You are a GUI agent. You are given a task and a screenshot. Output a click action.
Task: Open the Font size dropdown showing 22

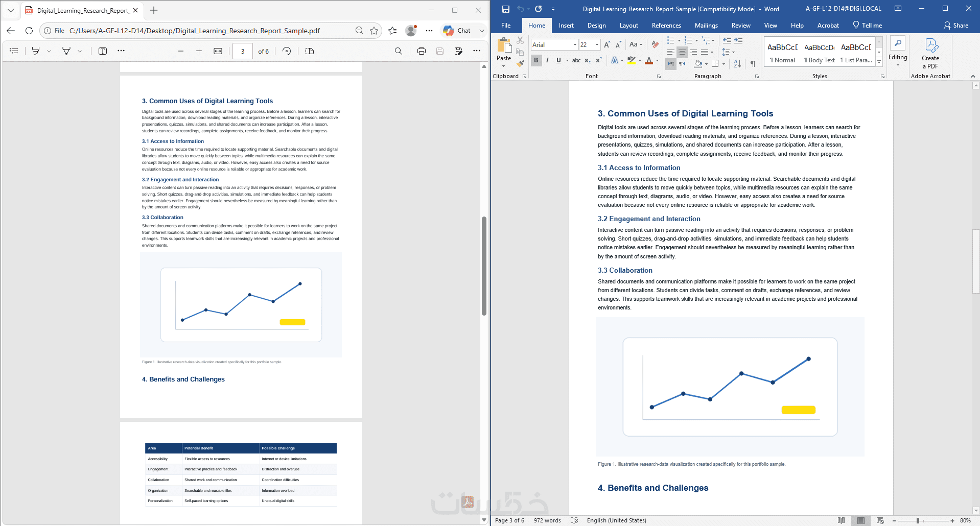[x=597, y=45]
